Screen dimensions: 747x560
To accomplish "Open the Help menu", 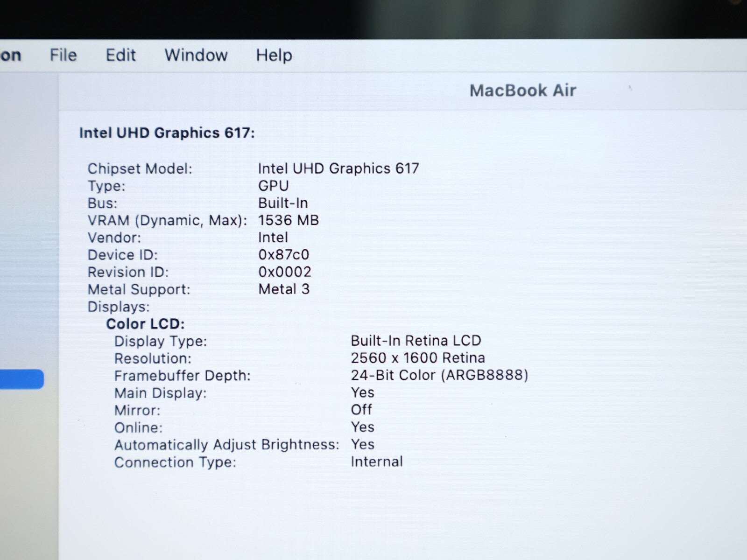I will [x=274, y=56].
